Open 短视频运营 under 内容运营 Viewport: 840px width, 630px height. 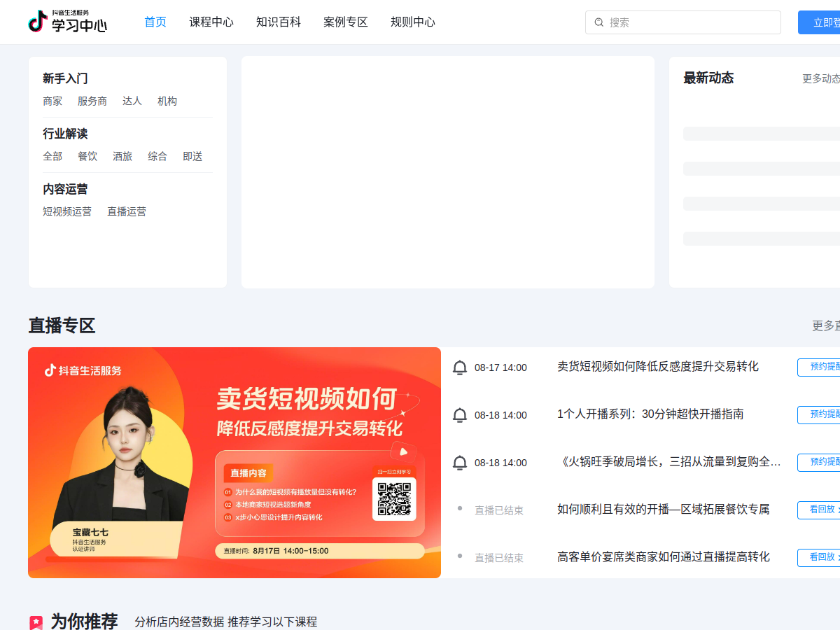[67, 211]
